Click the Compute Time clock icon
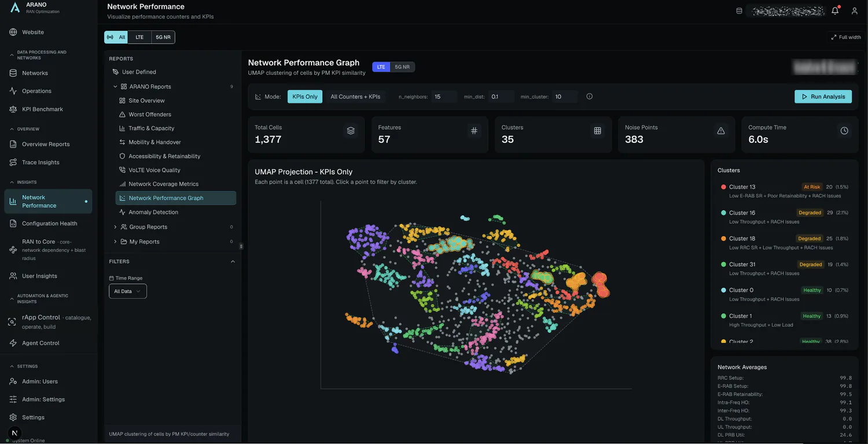This screenshot has height=444, width=868. [x=844, y=131]
